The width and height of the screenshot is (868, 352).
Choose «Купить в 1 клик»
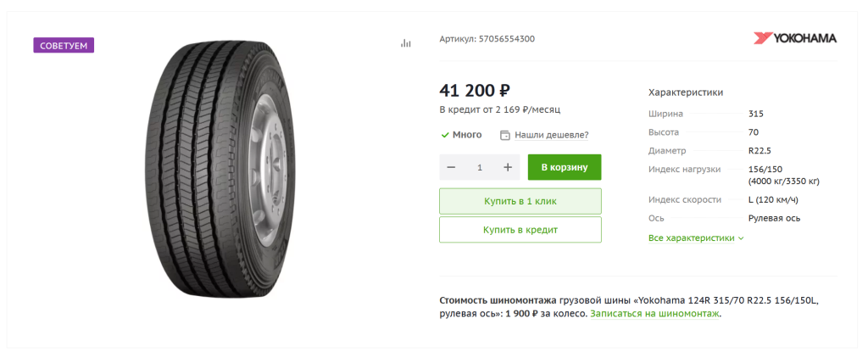pos(520,201)
